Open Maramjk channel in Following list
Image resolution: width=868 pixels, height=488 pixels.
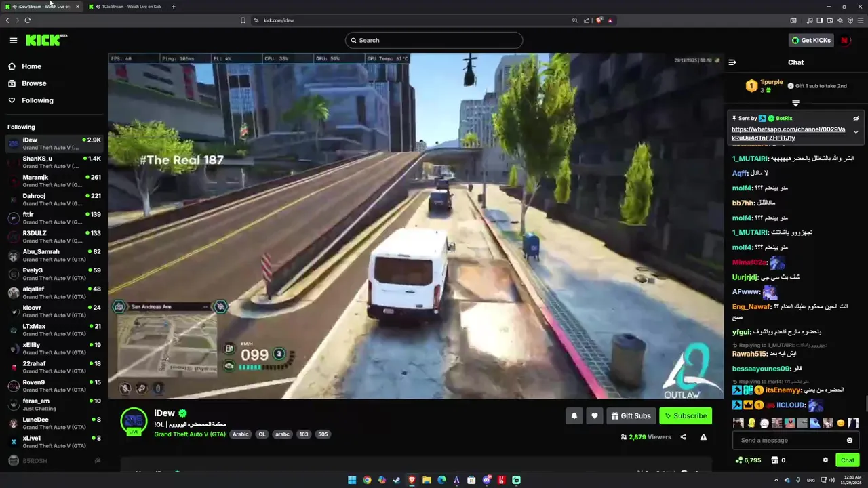tap(53, 181)
